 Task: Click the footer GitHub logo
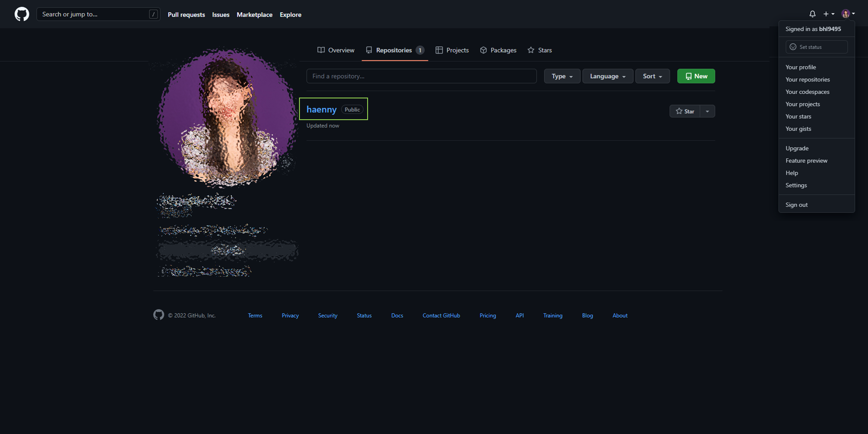click(159, 315)
